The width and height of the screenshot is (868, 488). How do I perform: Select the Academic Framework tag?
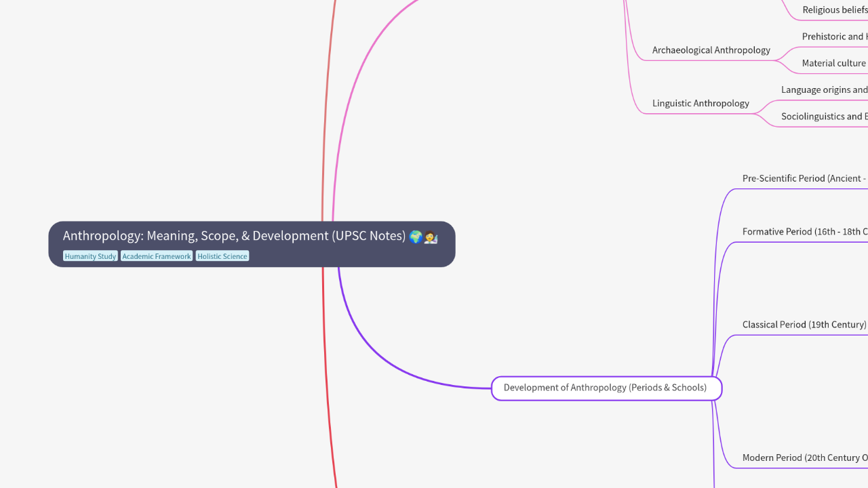coord(157,256)
